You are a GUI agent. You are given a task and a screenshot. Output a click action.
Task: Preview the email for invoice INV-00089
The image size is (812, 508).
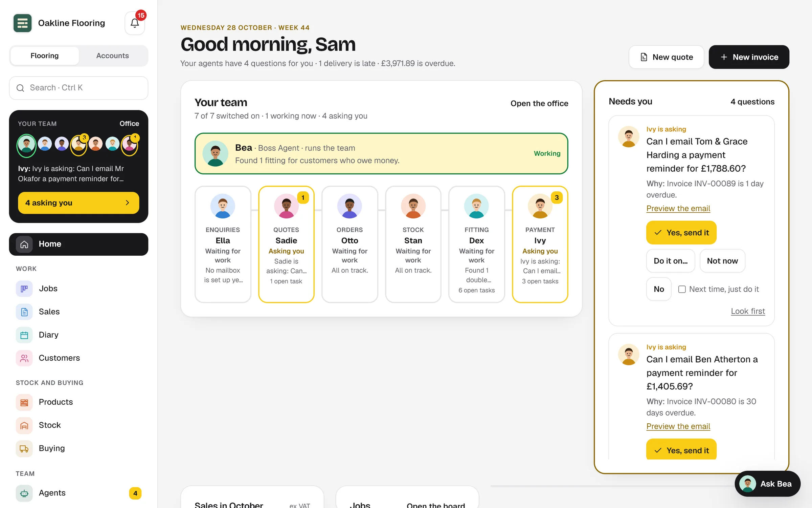pos(678,208)
